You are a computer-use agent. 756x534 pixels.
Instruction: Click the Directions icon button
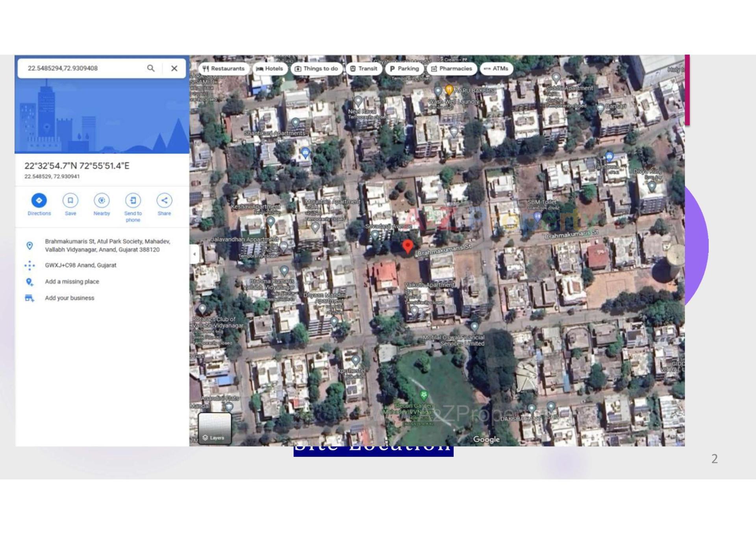pyautogui.click(x=39, y=200)
